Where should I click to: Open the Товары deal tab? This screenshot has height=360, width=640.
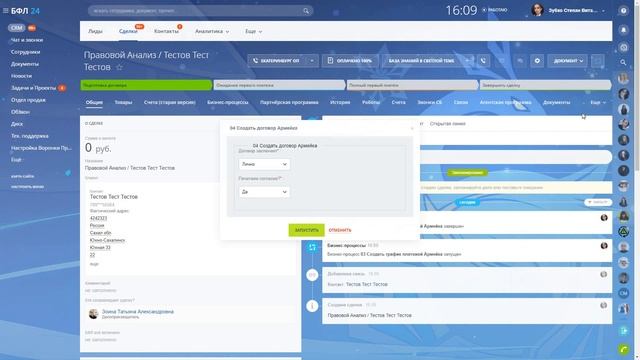(123, 102)
